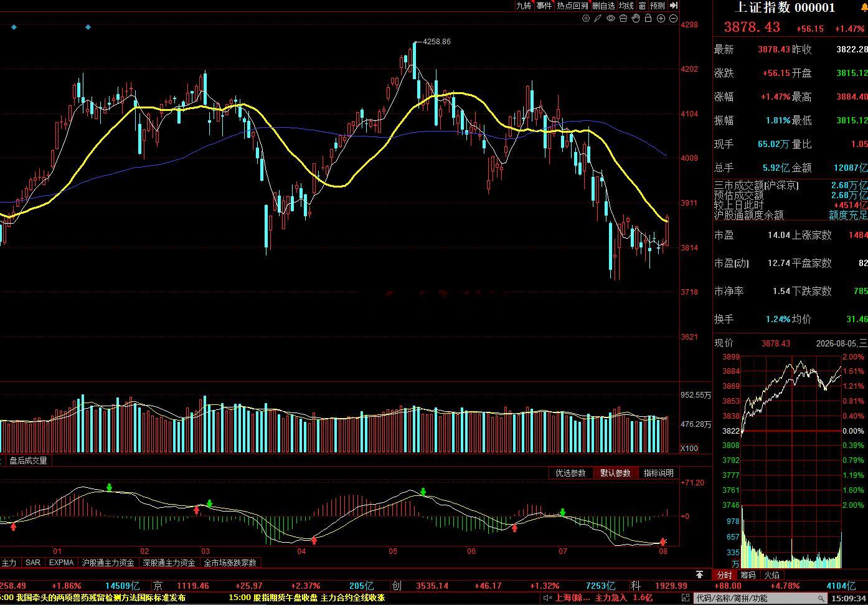Click the 换手 1.24% value
The width and height of the screenshot is (868, 605).
click(778, 320)
